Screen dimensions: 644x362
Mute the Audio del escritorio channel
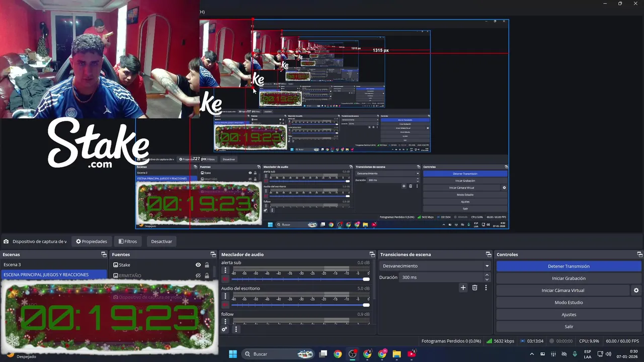(x=225, y=305)
